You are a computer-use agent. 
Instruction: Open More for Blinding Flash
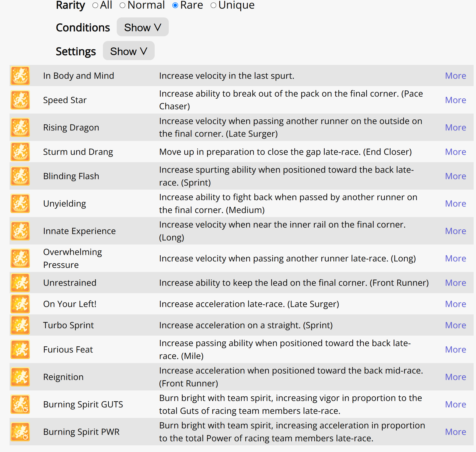(455, 176)
